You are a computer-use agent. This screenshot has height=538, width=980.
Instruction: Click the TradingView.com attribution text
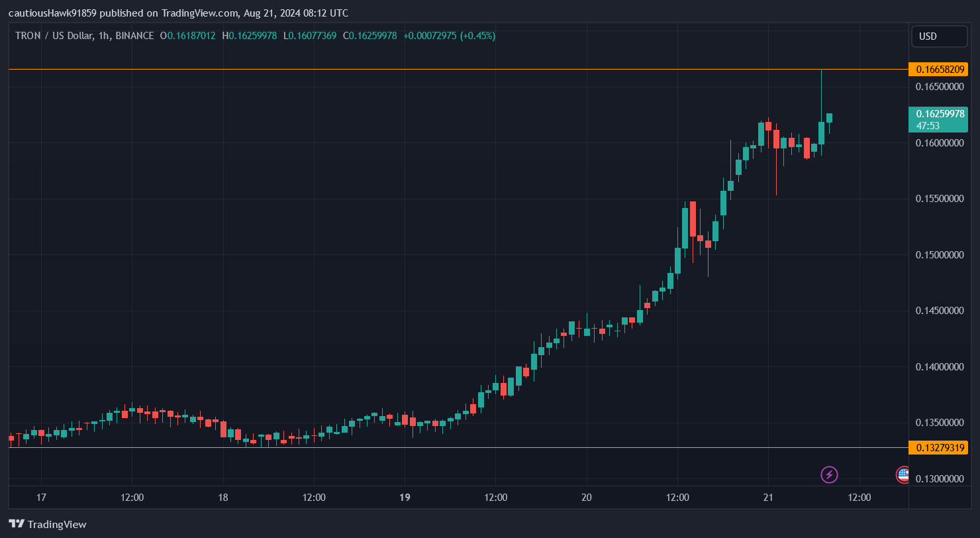[x=200, y=13]
